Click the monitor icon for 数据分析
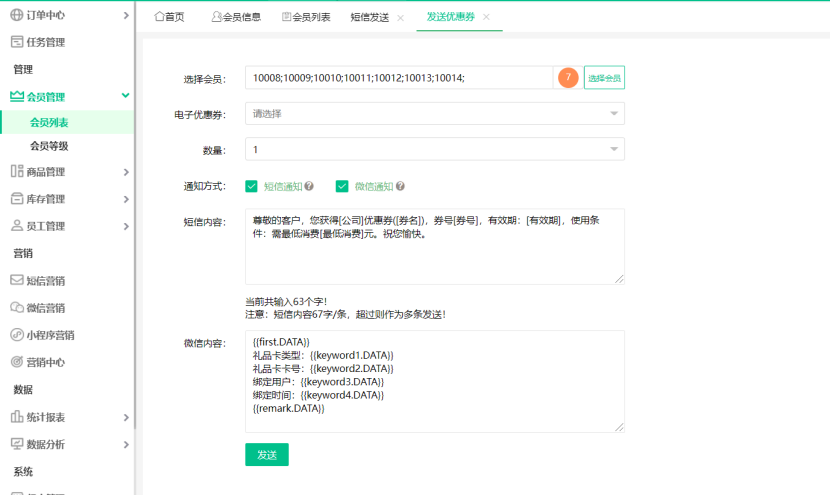This screenshot has height=496, width=831. coord(17,444)
